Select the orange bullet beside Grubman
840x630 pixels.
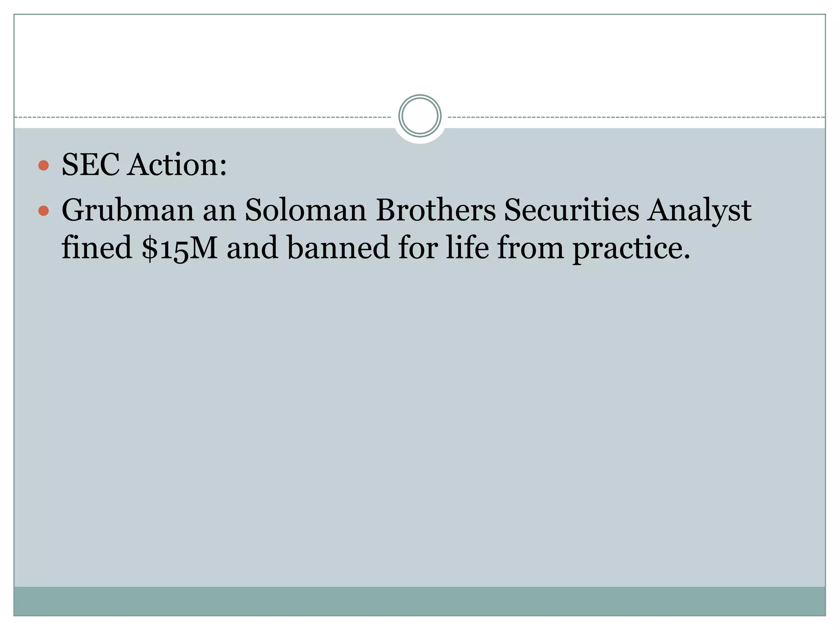click(x=43, y=211)
